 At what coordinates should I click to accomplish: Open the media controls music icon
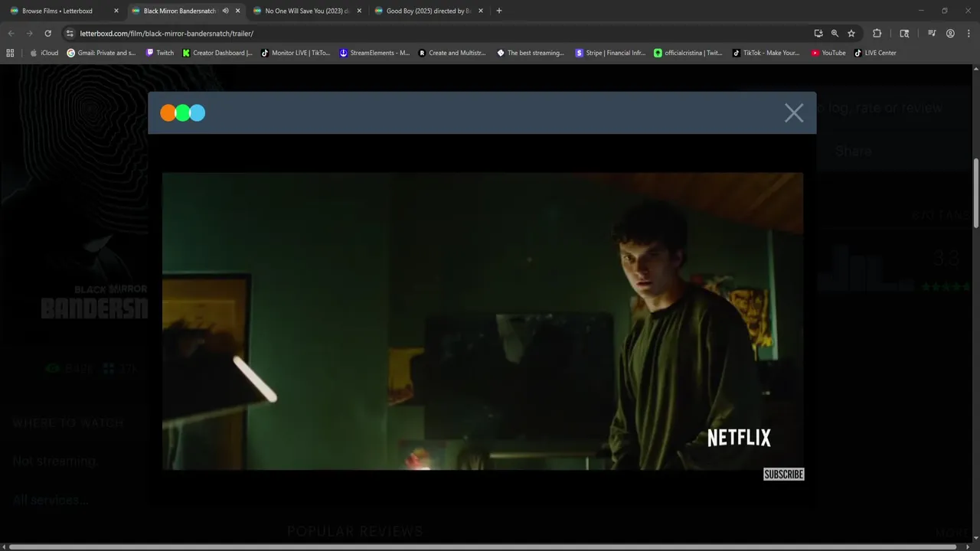coord(932,34)
